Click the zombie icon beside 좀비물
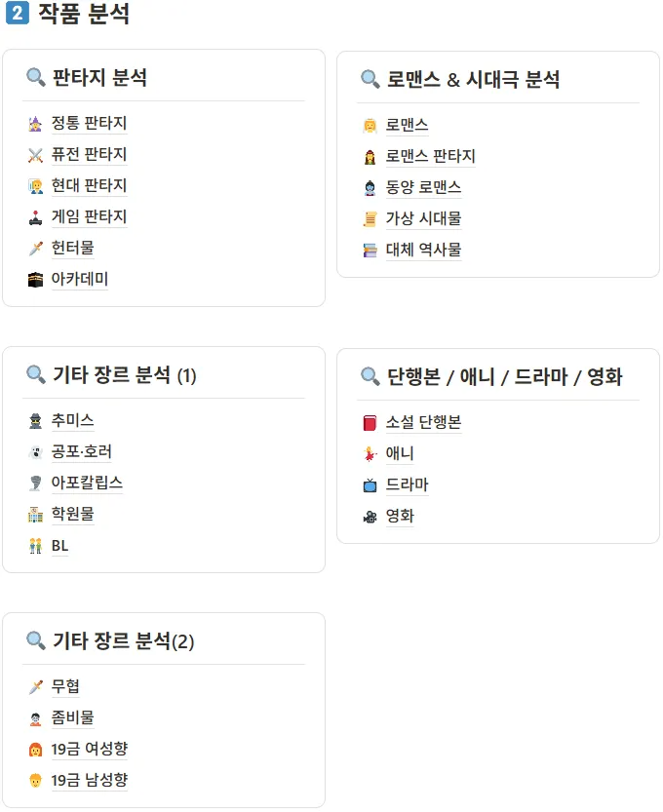663x812 pixels. pyautogui.click(x=36, y=718)
